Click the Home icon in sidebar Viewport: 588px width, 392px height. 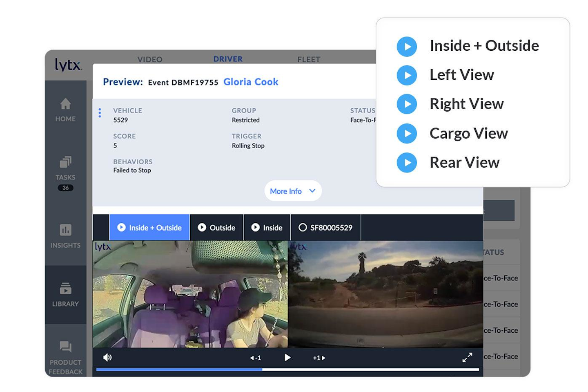click(65, 104)
